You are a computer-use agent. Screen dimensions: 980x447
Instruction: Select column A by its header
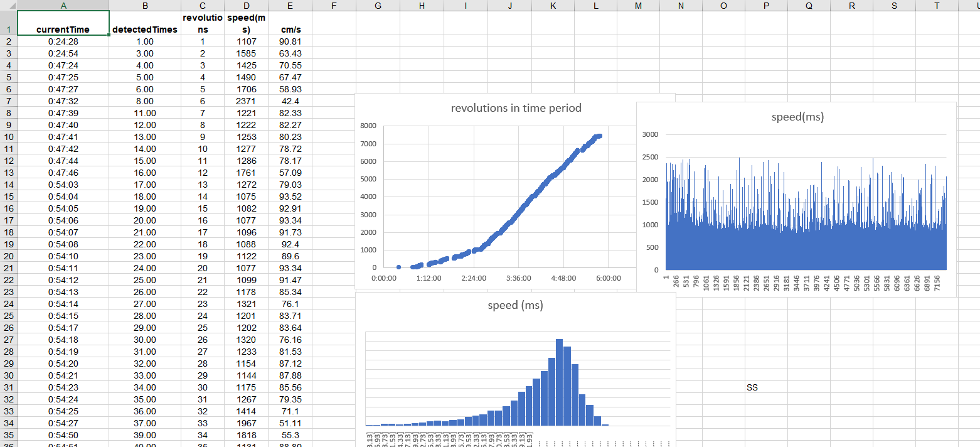coord(63,5)
